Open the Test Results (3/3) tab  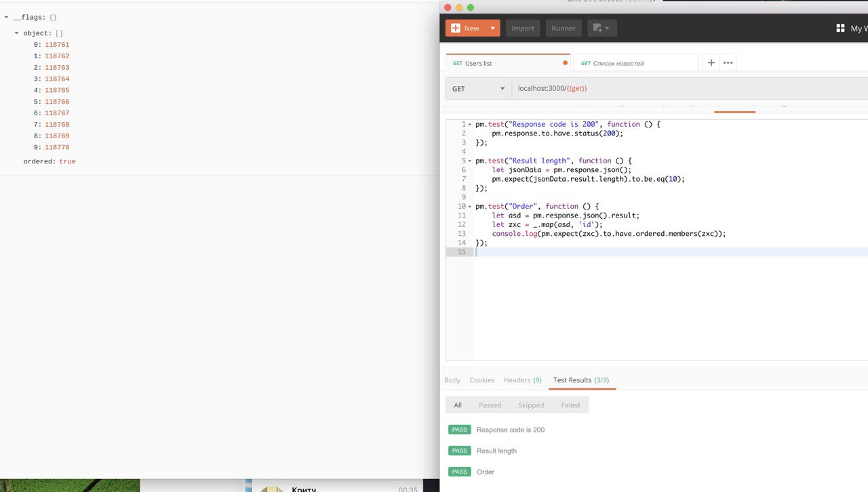[581, 380]
